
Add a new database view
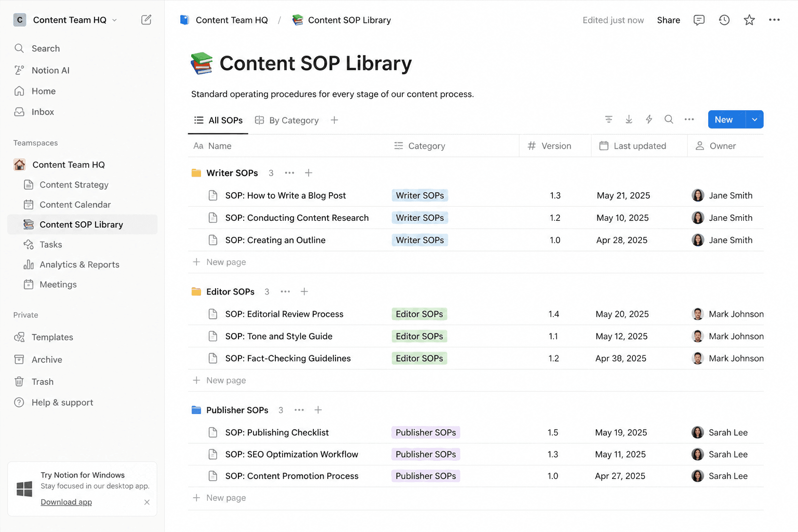334,120
